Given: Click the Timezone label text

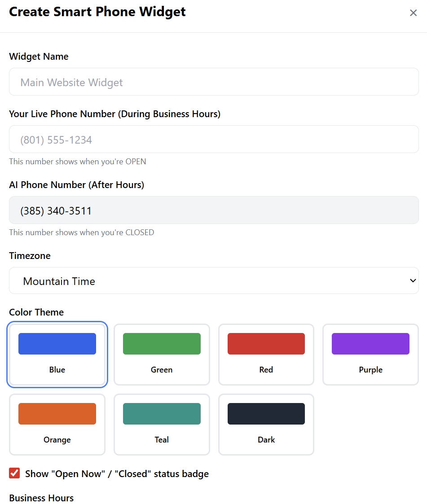Looking at the screenshot, I should (x=30, y=256).
